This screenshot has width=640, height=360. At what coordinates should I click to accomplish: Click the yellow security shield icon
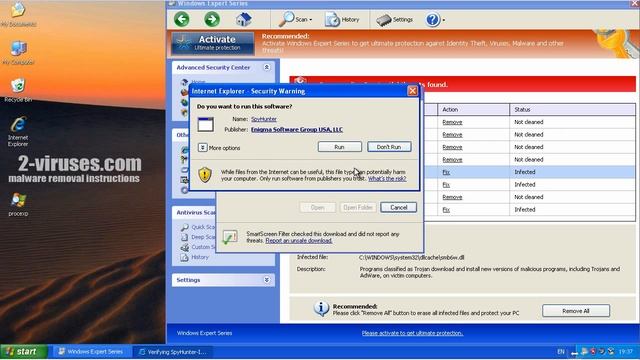tap(205, 175)
